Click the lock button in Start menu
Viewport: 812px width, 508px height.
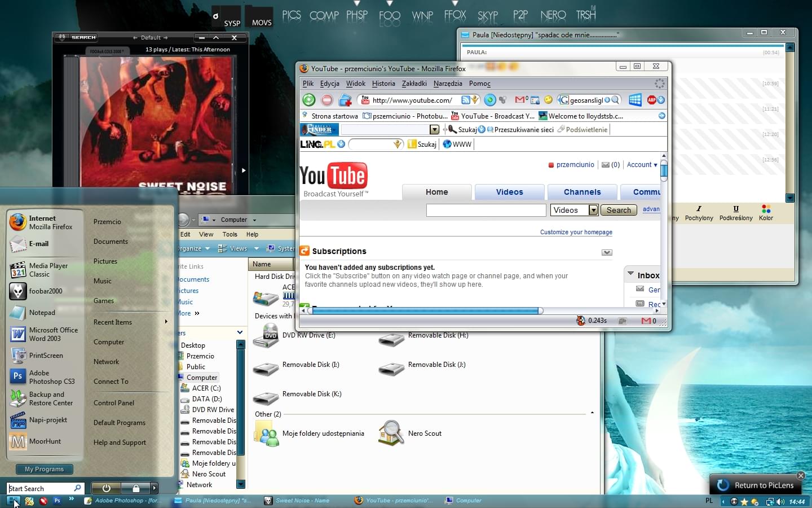(x=135, y=488)
